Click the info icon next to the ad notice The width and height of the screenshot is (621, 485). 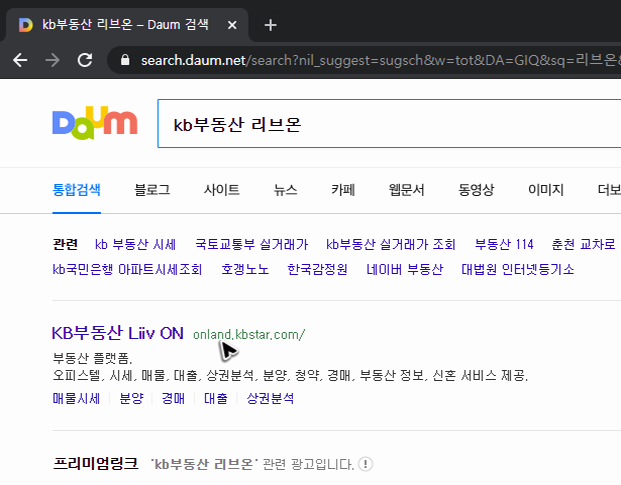pos(365,464)
